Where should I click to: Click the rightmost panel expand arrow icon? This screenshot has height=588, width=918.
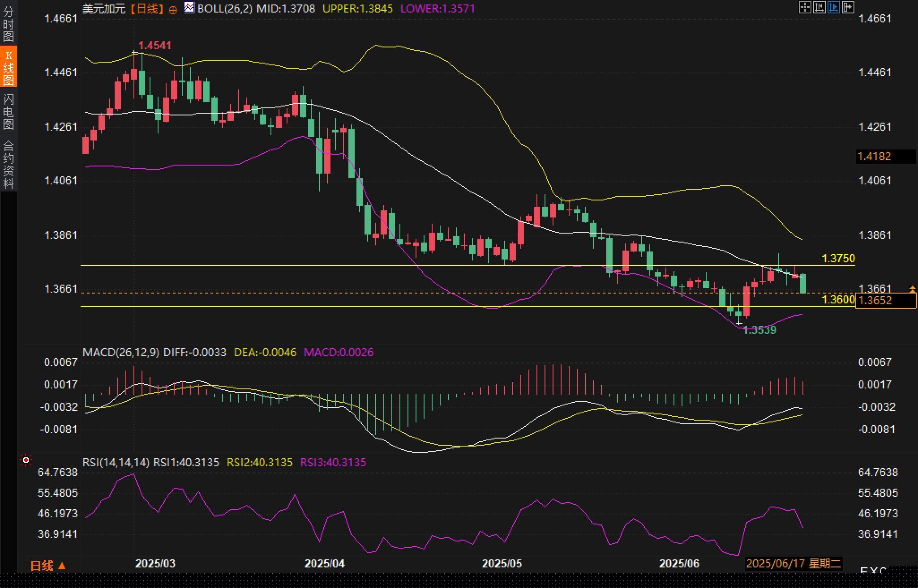tap(848, 7)
